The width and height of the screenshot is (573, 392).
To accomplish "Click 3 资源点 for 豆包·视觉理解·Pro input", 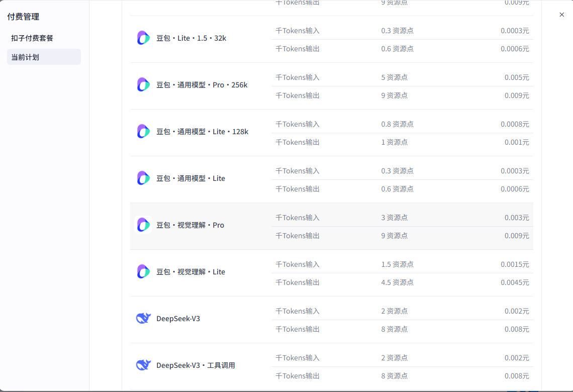I will click(x=394, y=218).
